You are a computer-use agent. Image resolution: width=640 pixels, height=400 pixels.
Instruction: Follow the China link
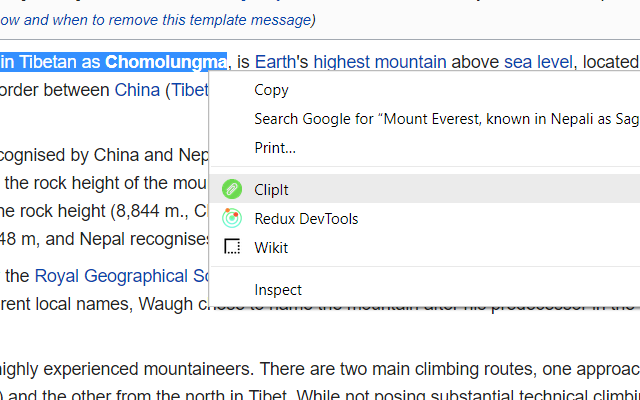pyautogui.click(x=137, y=90)
